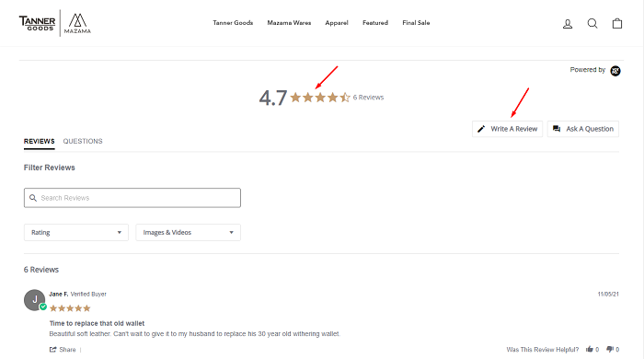Click the review date 11/05/21
Screen dimensions: 644x359
click(x=608, y=294)
